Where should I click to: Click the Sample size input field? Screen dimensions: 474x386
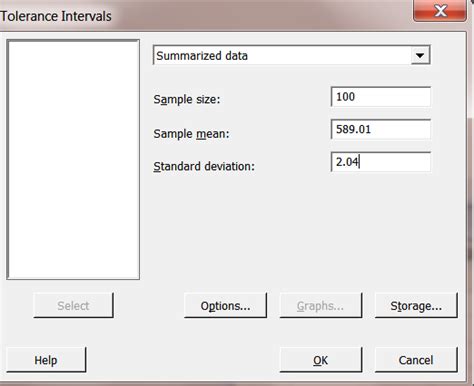(x=381, y=97)
